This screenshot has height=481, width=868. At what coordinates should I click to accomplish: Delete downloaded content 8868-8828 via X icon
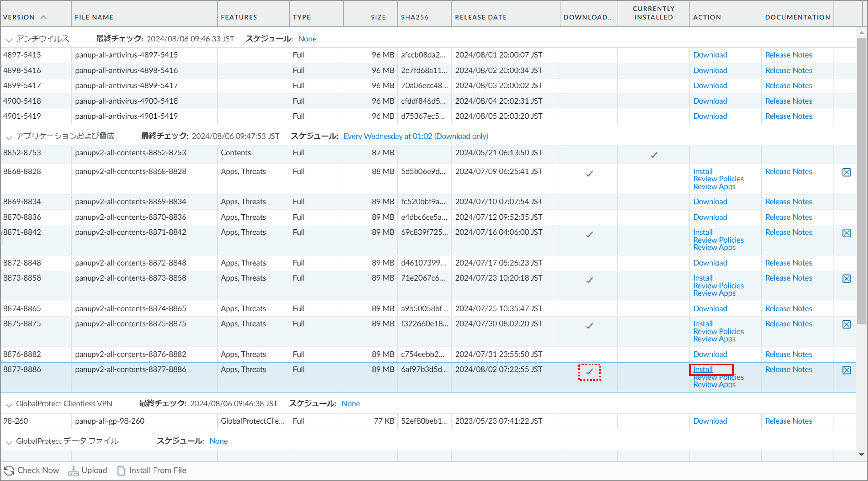846,172
